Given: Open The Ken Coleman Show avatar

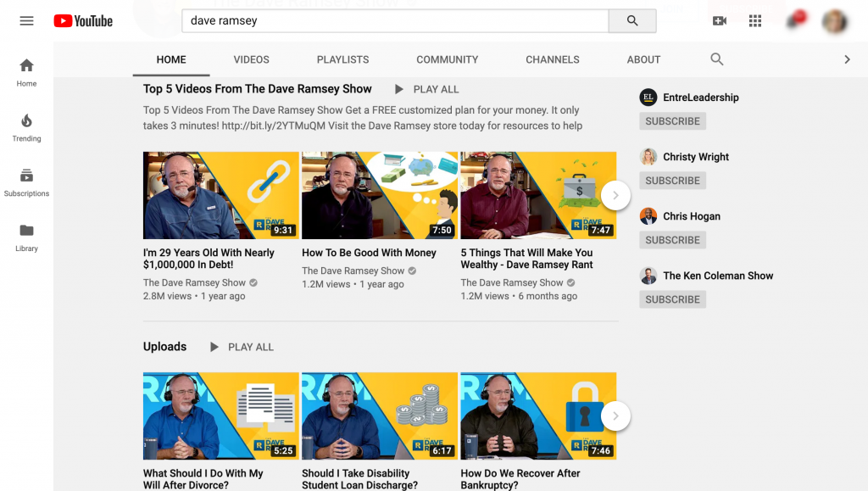Looking at the screenshot, I should click(x=648, y=276).
